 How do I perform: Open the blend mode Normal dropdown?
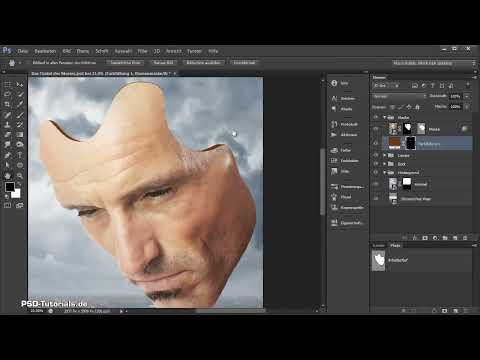point(399,96)
